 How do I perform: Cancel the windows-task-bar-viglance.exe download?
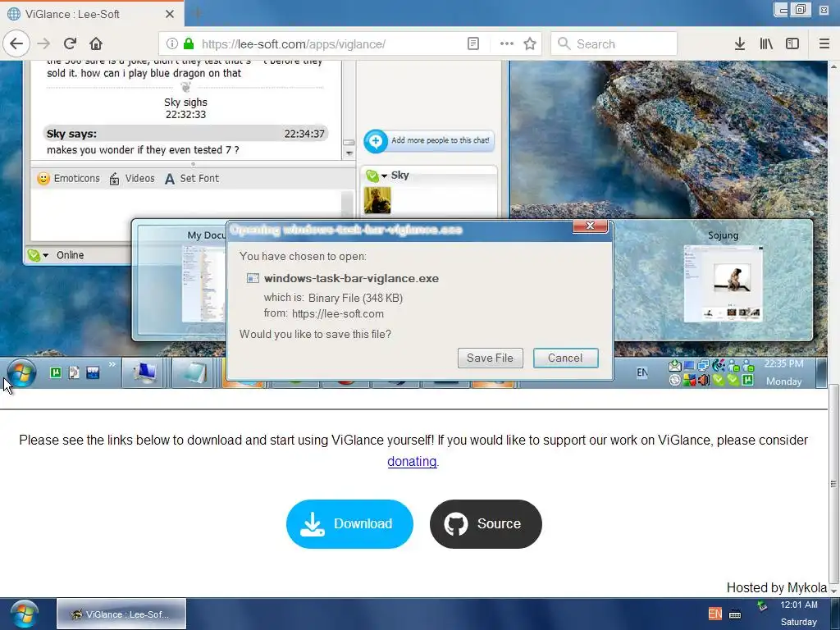pos(565,358)
